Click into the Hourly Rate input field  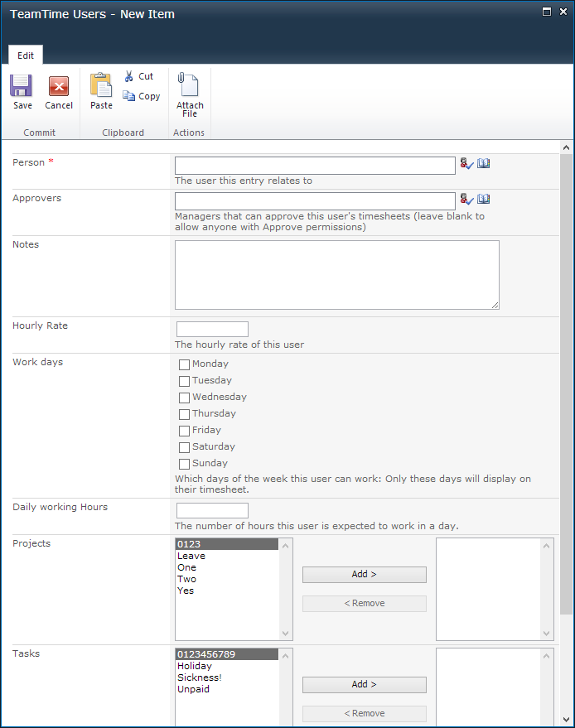coord(212,329)
